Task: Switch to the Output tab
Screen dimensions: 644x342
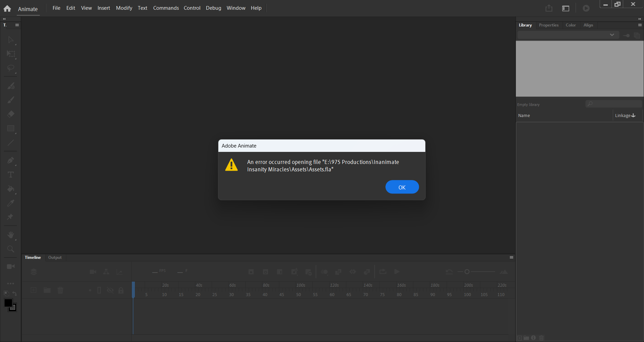Action: click(55, 258)
